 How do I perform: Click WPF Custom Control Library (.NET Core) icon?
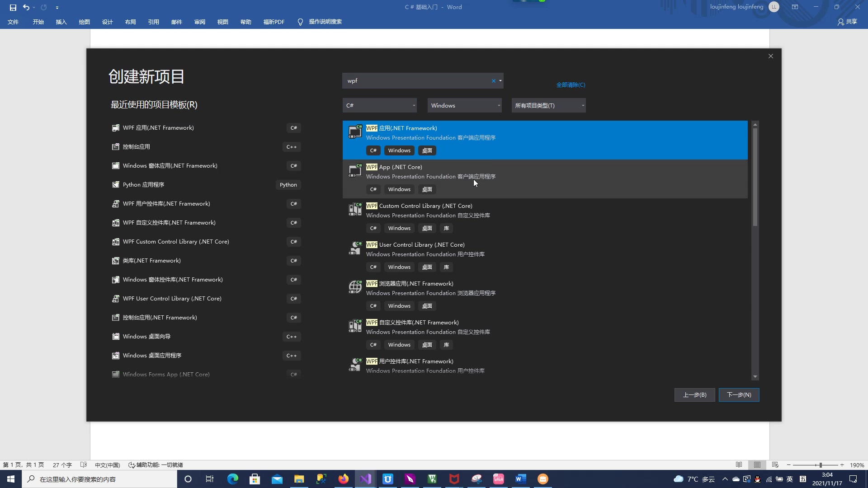(355, 209)
